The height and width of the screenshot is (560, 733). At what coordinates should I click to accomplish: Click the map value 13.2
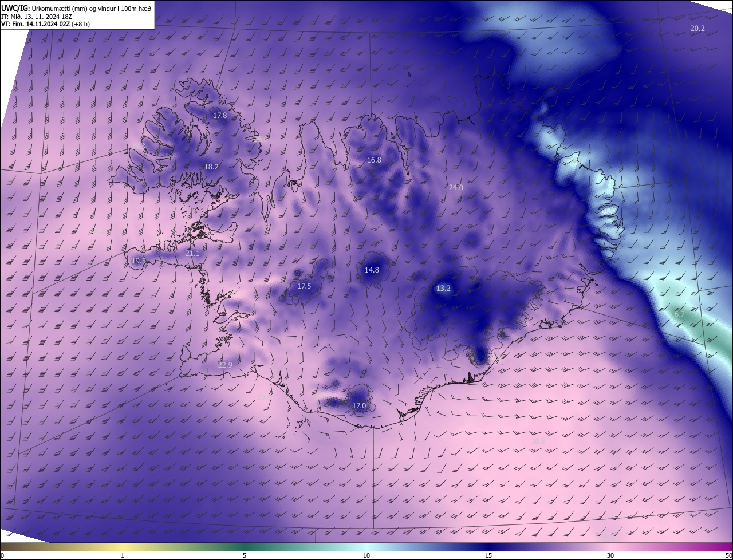coord(443,289)
